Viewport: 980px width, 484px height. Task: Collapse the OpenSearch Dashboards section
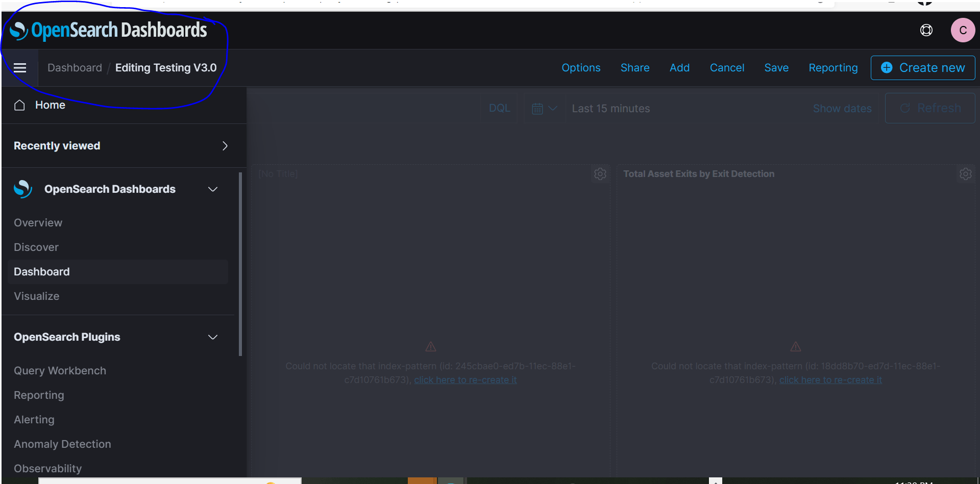[213, 189]
